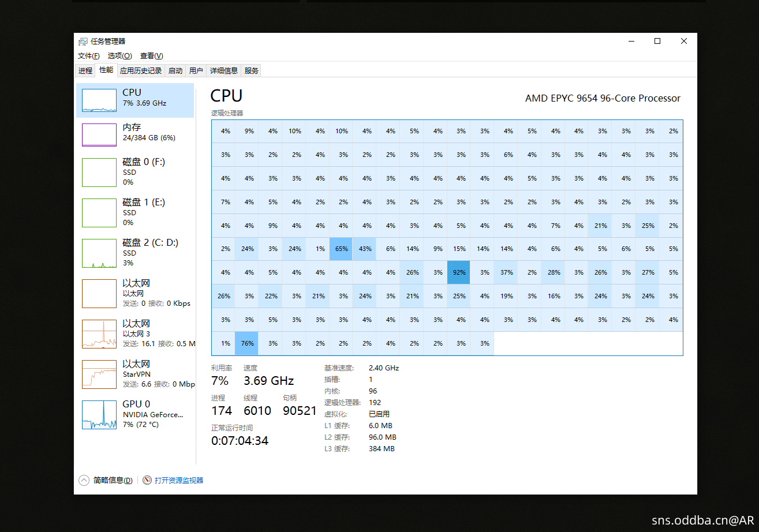This screenshot has height=532, width=759.
Task: Click the 76% logical processor cell
Action: tap(246, 343)
